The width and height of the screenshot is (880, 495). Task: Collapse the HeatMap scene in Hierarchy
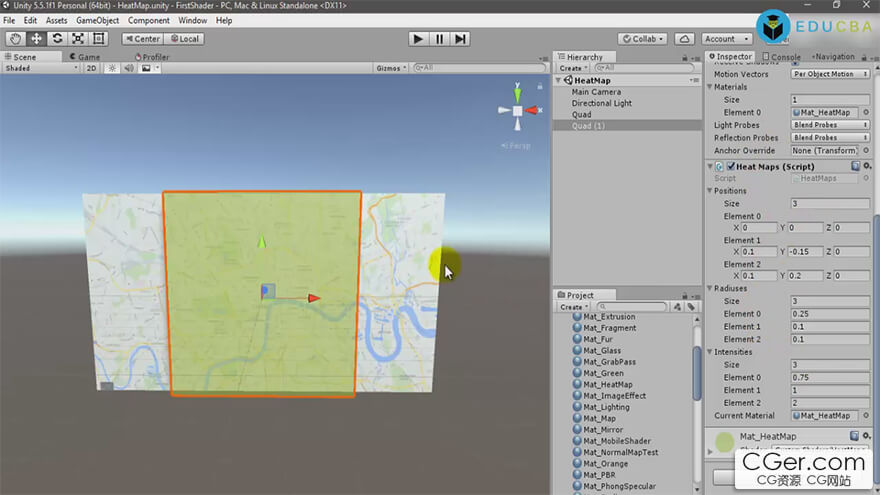[558, 80]
